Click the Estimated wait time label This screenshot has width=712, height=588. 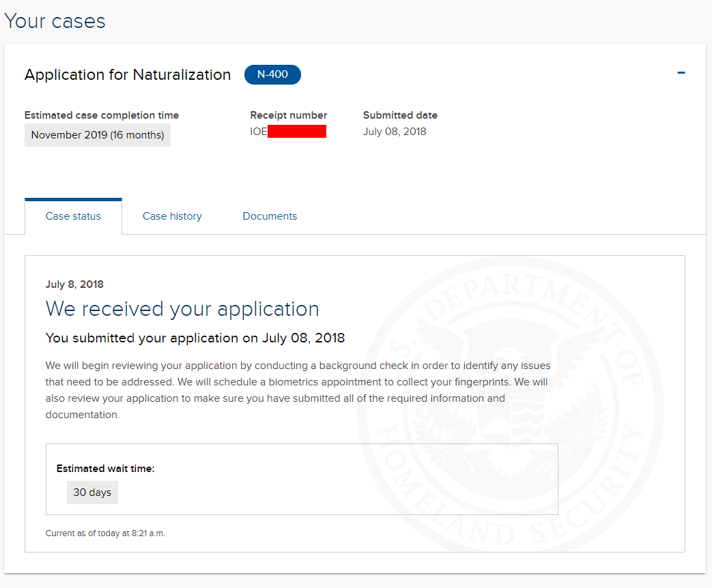[105, 469]
